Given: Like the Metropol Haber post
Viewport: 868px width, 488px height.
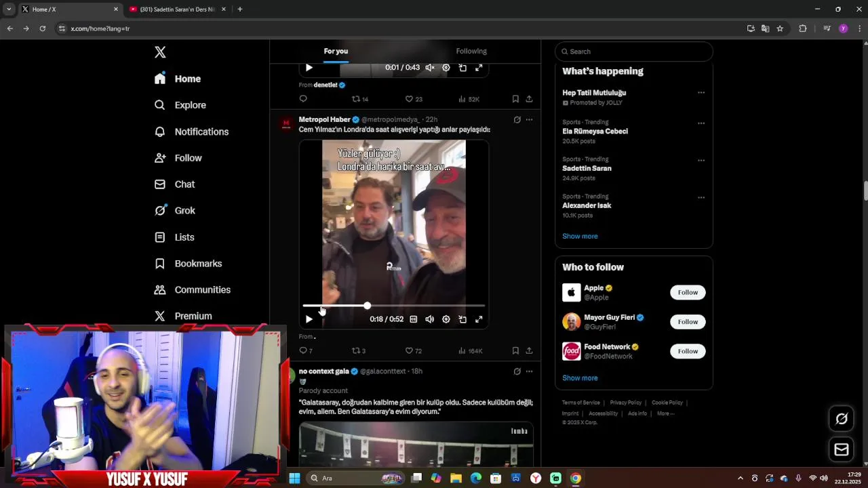Looking at the screenshot, I should tap(413, 350).
